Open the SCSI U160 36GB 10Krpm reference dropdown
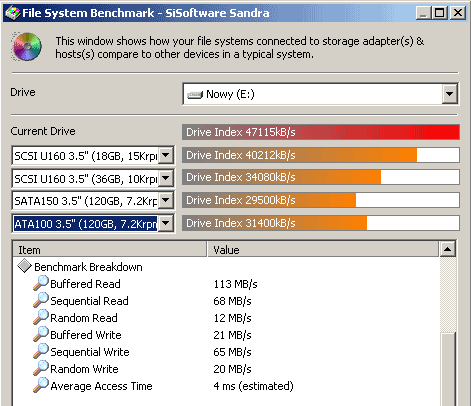Image resolution: width=471 pixels, height=406 pixels. (x=166, y=178)
